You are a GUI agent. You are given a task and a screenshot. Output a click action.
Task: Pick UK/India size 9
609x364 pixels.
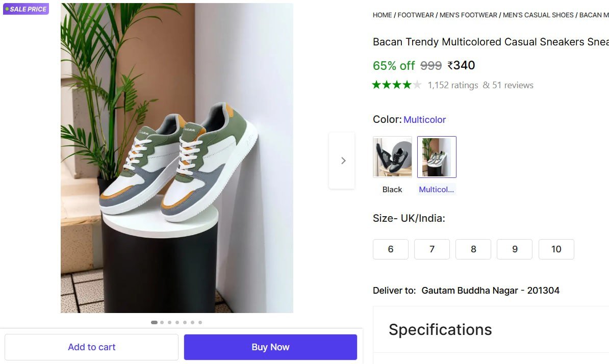(x=515, y=249)
